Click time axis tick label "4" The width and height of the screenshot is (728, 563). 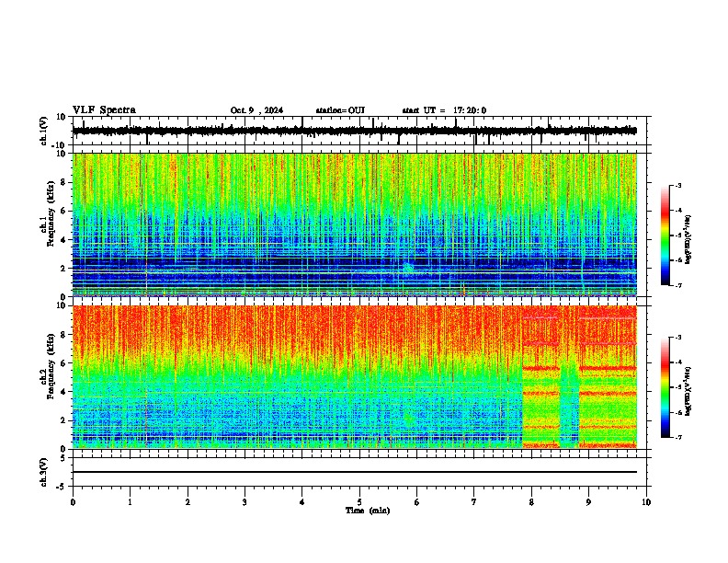(x=302, y=502)
